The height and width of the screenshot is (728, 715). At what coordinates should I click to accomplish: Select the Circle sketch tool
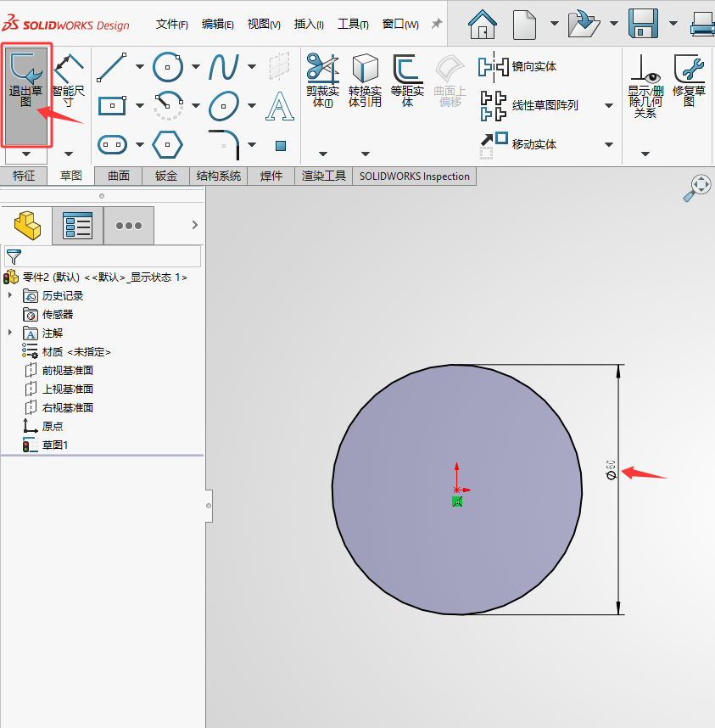(167, 67)
